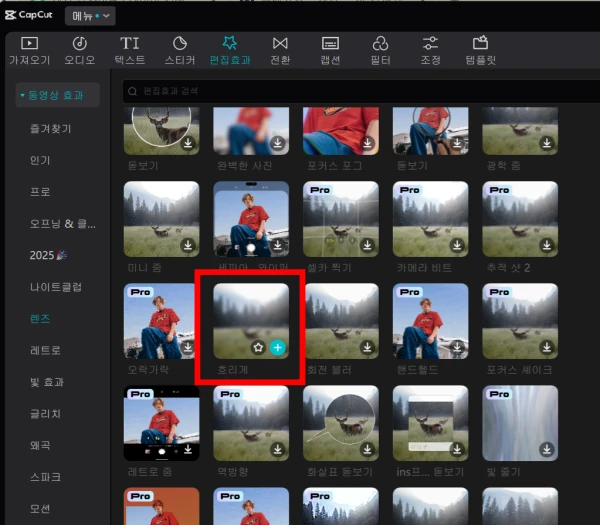Select the 즐겨찾기 category
The height and width of the screenshot is (525, 600).
tap(51, 129)
